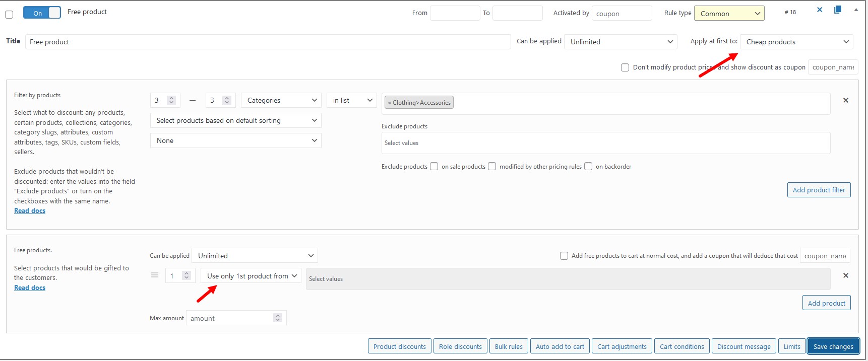Enable Don't modify product price checkbox
The height and width of the screenshot is (361, 868).
625,67
